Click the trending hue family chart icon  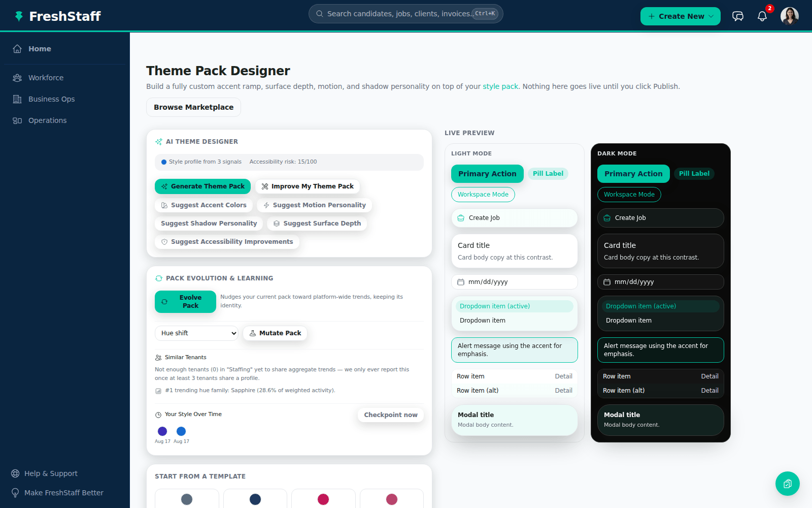point(158,391)
